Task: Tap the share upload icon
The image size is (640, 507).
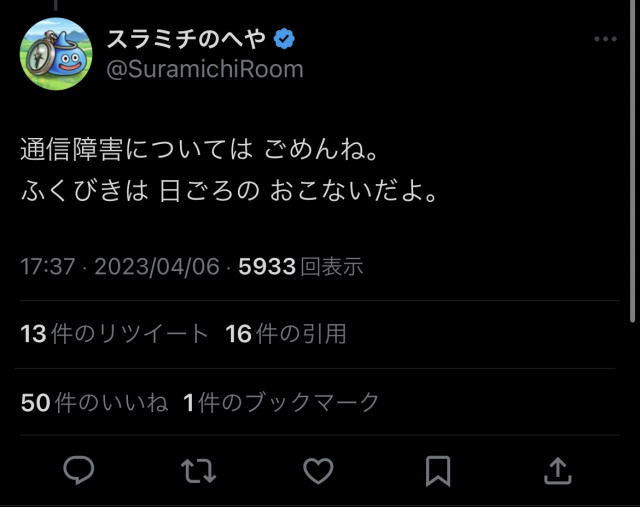Action: pos(558,471)
